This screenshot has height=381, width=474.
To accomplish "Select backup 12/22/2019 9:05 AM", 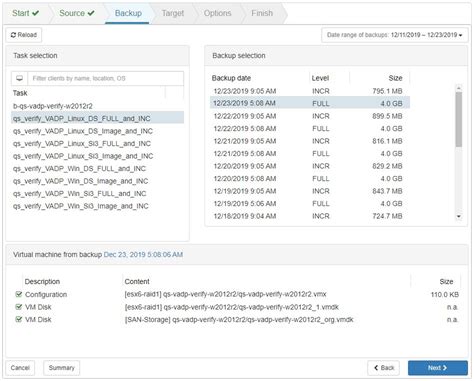I will click(310, 116).
